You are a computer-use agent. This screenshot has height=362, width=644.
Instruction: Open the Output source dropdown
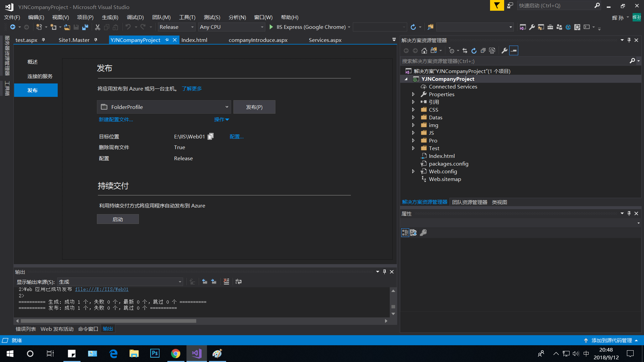[x=120, y=282]
